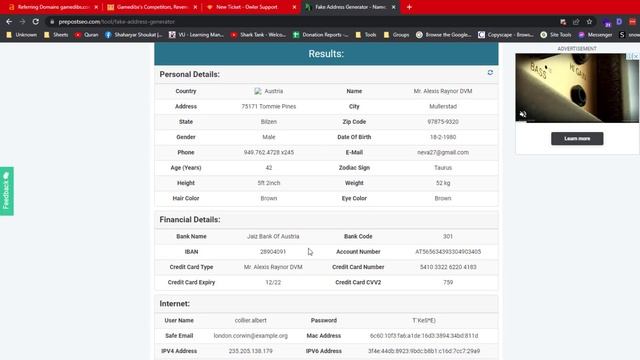Share this page via the share icon
640x360 pixels.
coord(576,22)
